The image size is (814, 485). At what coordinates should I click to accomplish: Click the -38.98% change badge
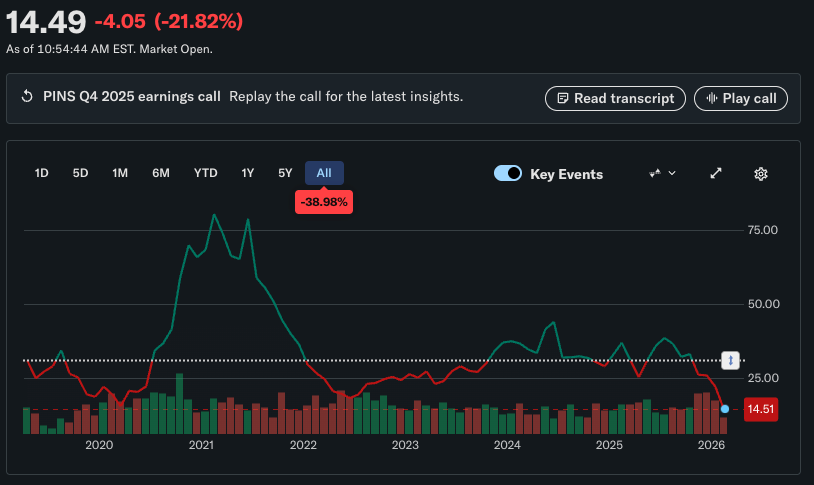click(324, 202)
